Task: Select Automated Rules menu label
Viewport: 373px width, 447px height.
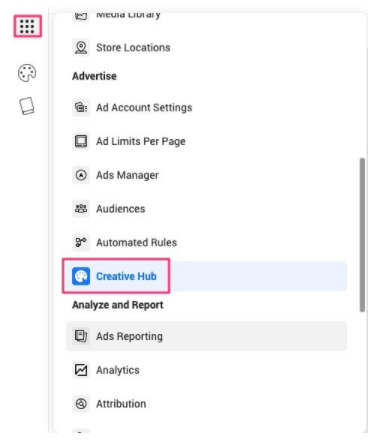Action: coord(136,243)
